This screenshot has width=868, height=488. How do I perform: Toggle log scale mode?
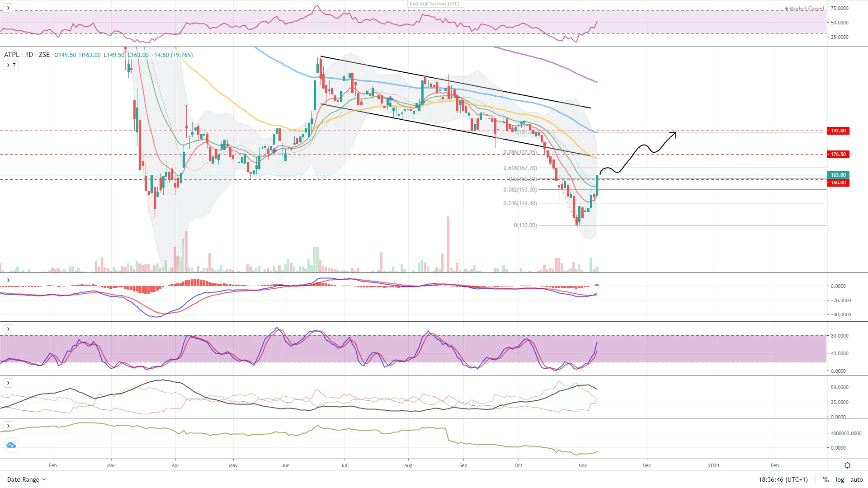840,479
